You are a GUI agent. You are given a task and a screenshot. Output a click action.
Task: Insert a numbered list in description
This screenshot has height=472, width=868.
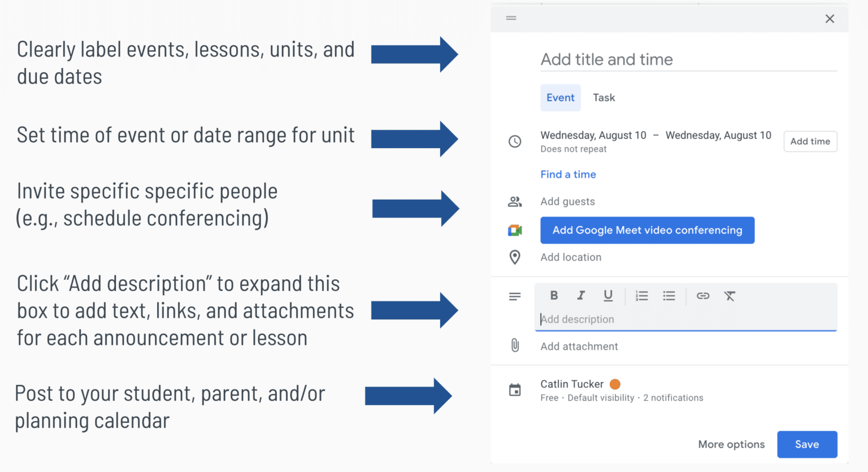click(x=641, y=296)
